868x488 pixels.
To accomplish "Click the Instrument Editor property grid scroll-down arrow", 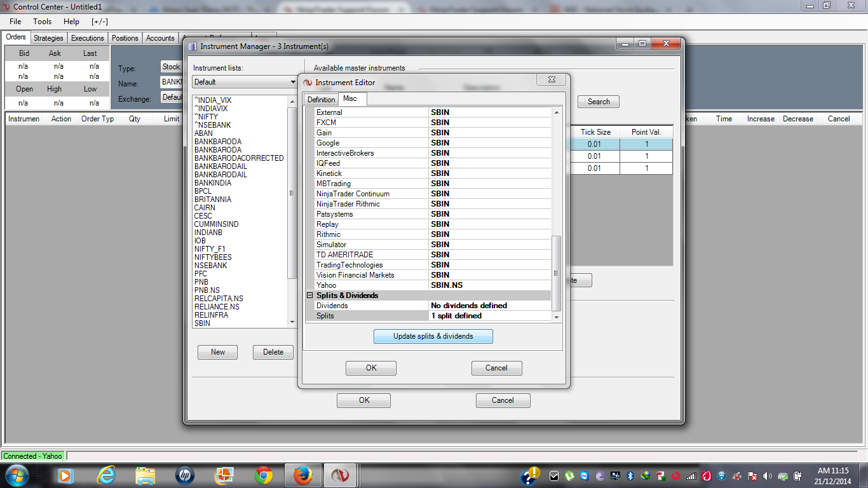I will [x=557, y=316].
